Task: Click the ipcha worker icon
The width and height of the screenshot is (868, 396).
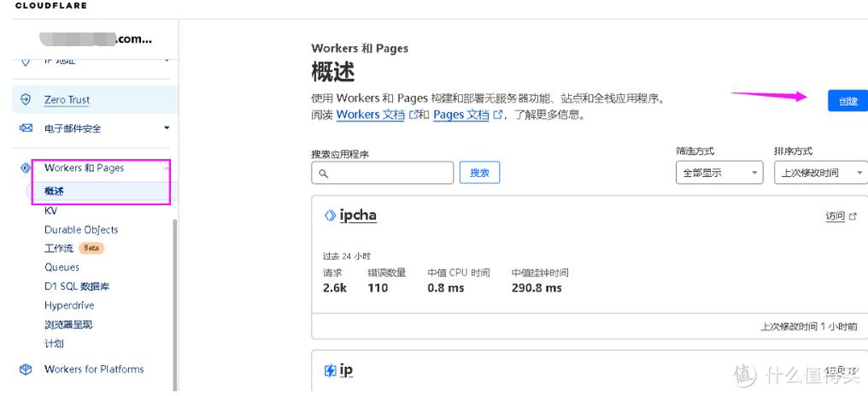Action: [x=330, y=216]
